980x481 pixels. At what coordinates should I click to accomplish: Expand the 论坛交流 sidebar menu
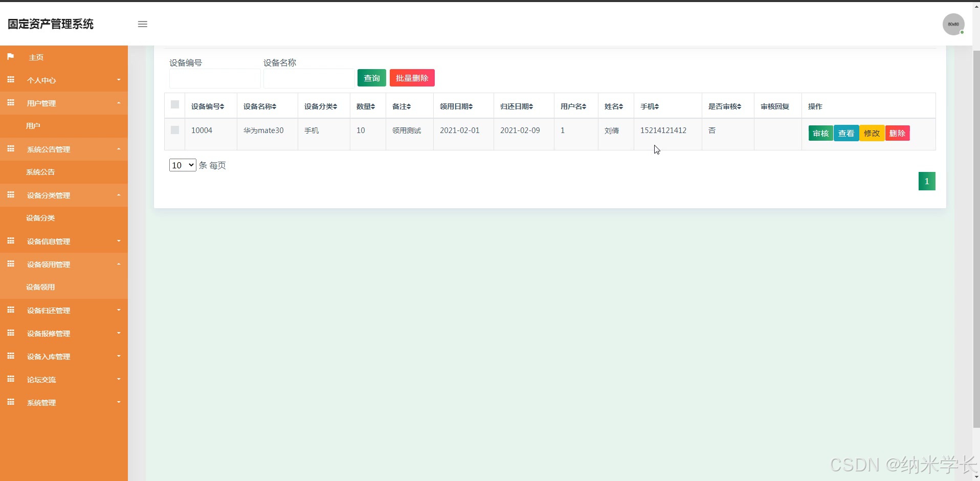(x=64, y=379)
